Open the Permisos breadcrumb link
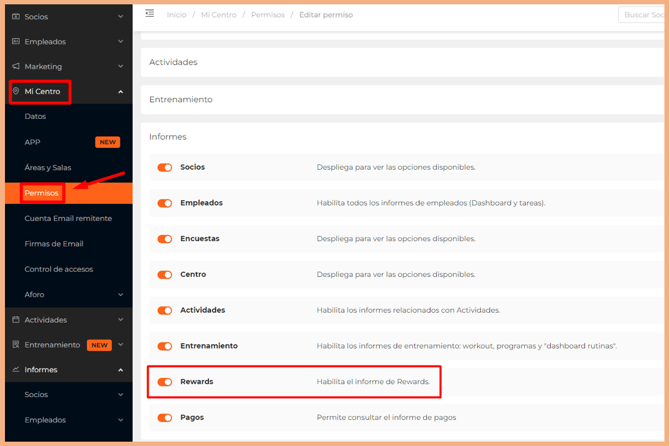This screenshot has width=670, height=446. [x=270, y=15]
